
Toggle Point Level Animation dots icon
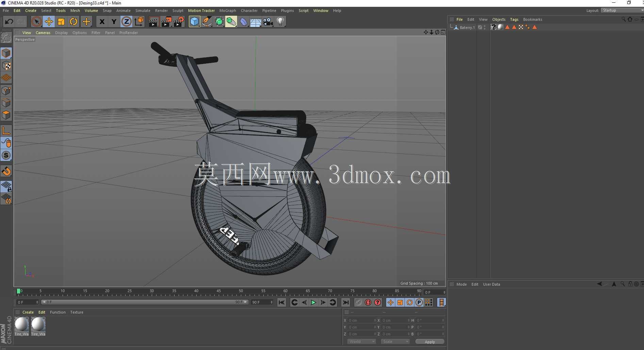429,302
